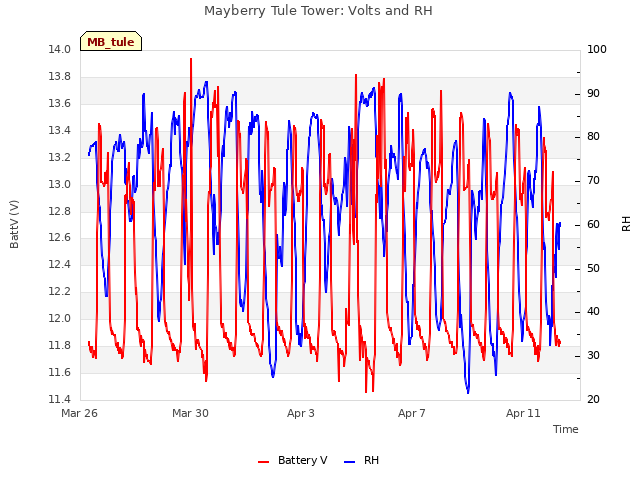
Task: Toggle the Battery V legend entry
Action: pos(293,460)
